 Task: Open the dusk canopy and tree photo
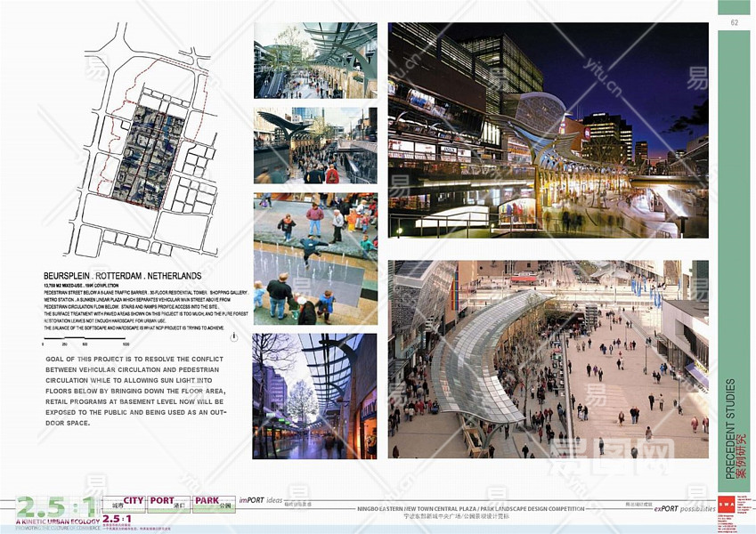coord(314,396)
